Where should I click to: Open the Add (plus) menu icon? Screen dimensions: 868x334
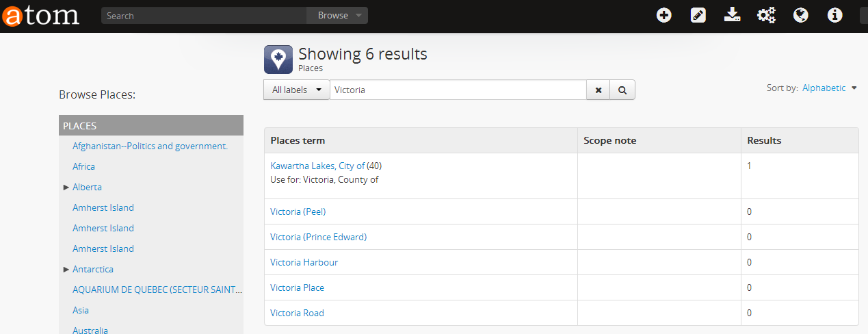[663, 15]
